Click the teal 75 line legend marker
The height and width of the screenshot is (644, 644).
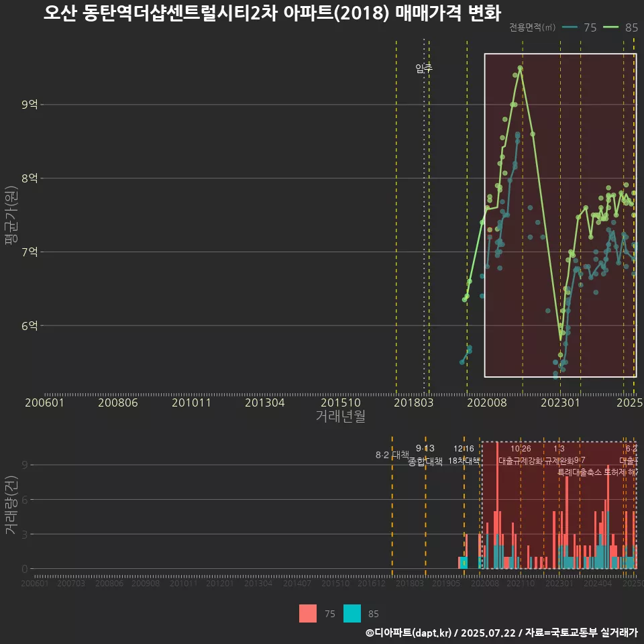coord(570,28)
